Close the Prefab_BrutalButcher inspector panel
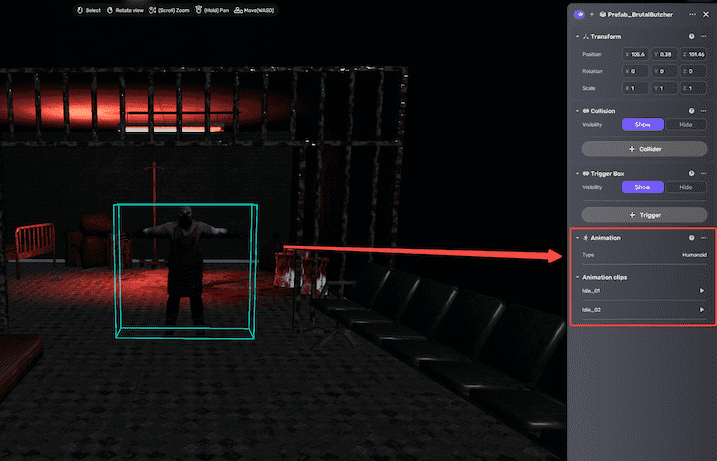This screenshot has height=461, width=717. pos(706,14)
